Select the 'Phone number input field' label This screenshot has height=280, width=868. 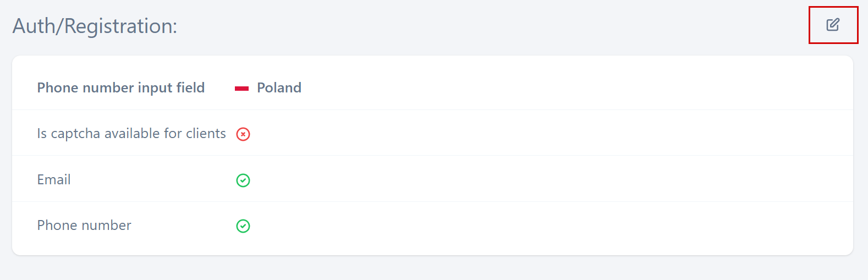pyautogui.click(x=120, y=88)
